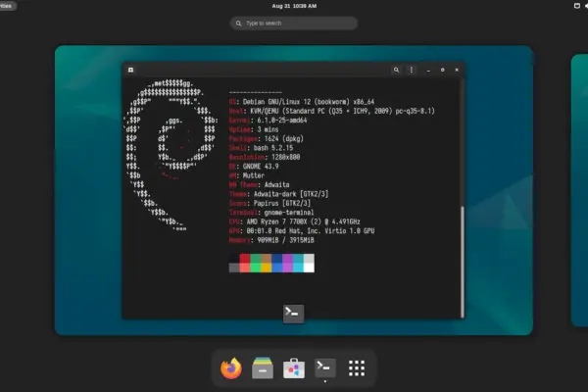Close the terminal window

(x=457, y=70)
